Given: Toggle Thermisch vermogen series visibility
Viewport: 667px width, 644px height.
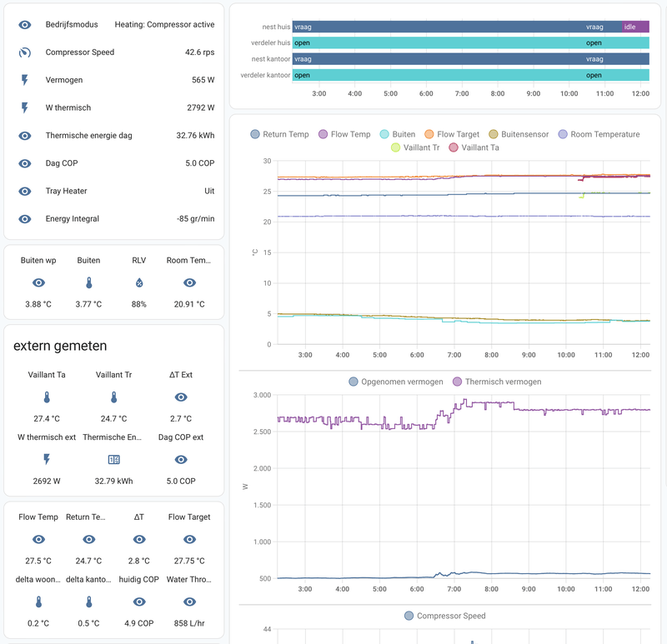Looking at the screenshot, I should click(x=496, y=382).
